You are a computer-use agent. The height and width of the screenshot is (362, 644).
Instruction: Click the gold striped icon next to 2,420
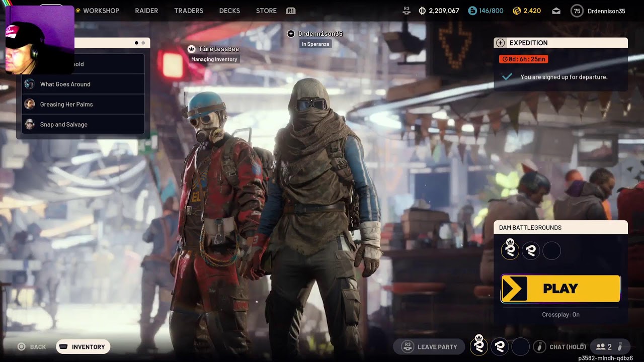click(517, 11)
